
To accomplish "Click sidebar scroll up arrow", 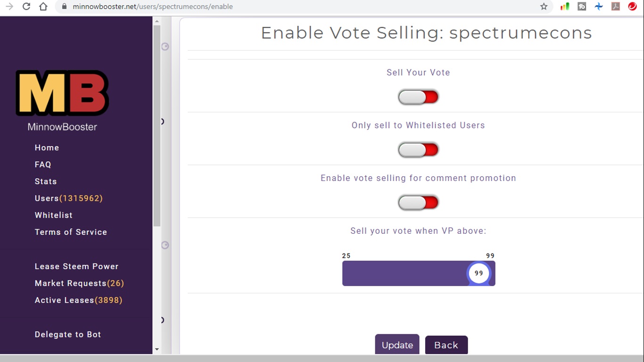I will pos(157,21).
